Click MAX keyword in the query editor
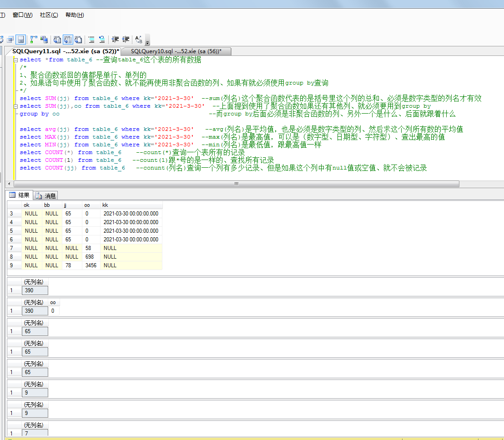 point(50,137)
